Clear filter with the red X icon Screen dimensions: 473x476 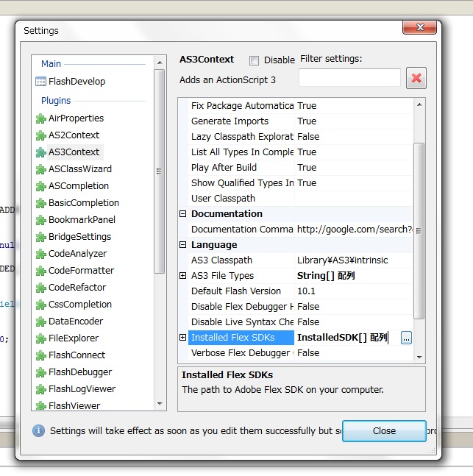[x=416, y=78]
